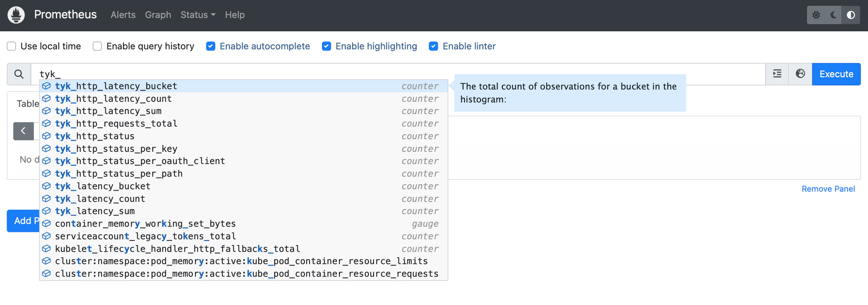This screenshot has width=868, height=305.
Task: Enable the Use local time checkbox
Action: (x=12, y=46)
